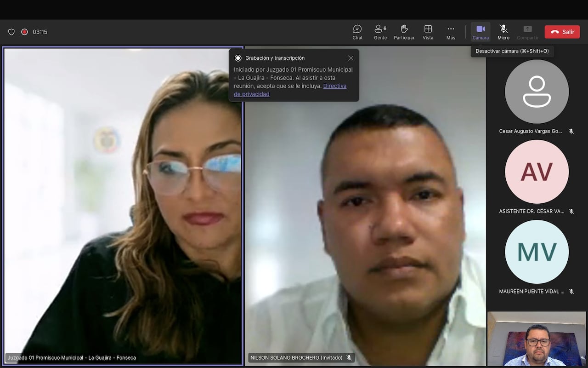588x368 pixels.
Task: Click the shield security icon
Action: point(11,32)
